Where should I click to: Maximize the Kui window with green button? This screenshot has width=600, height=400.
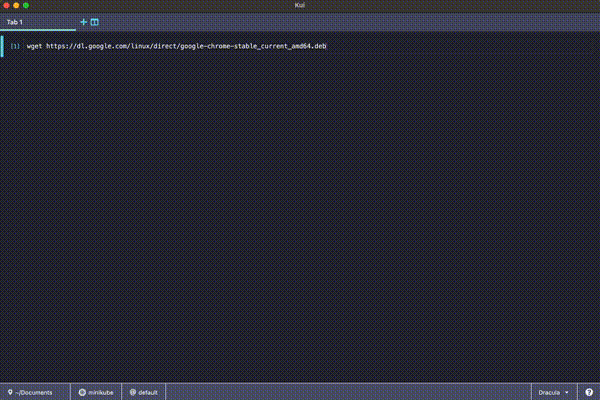[26, 5]
